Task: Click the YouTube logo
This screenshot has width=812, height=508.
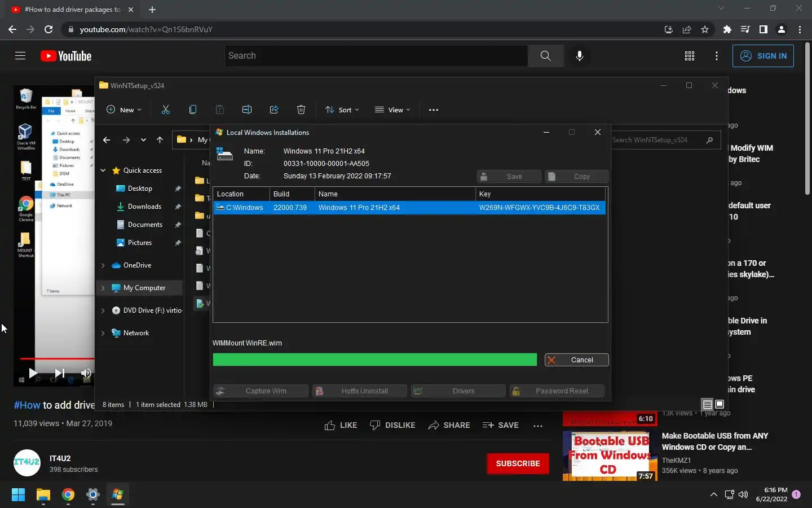Action: [66, 56]
